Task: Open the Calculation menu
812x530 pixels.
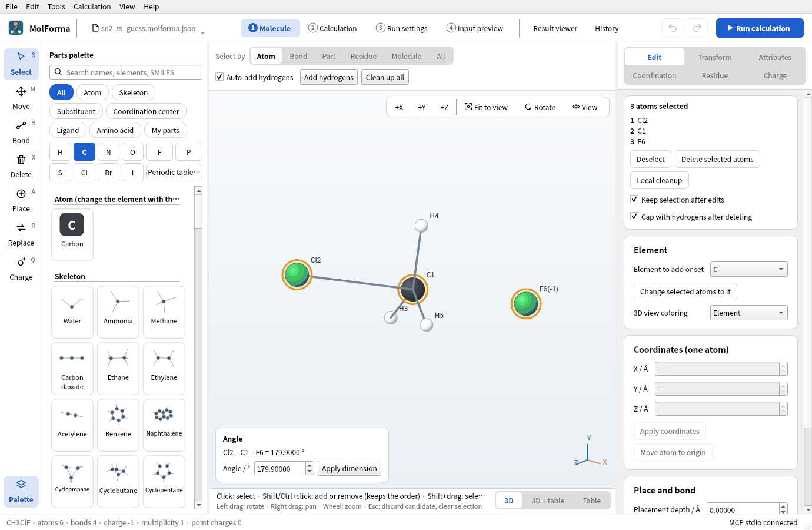Action: [92, 6]
